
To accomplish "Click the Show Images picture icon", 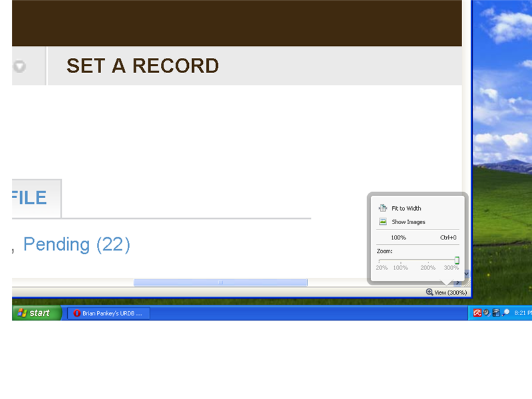I will pos(383,221).
